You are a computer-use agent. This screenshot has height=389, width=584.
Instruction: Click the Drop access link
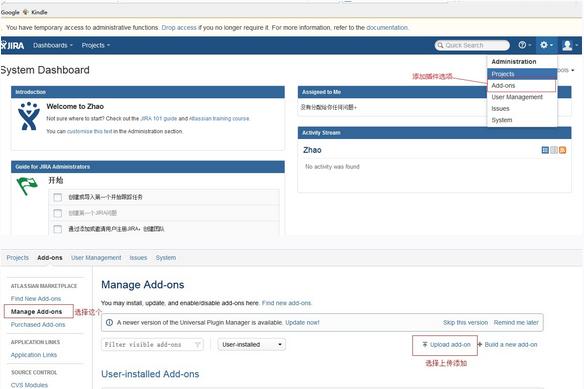pos(179,28)
